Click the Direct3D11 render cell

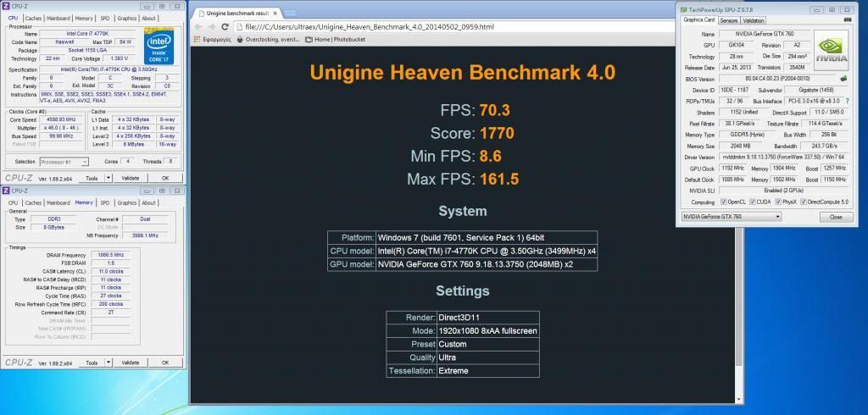click(487, 318)
